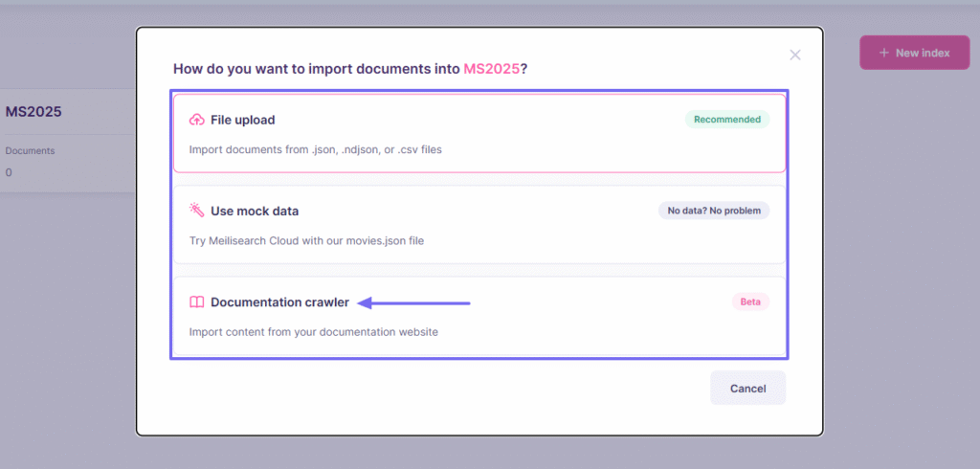
Task: Click Import content from documentation website text
Action: [x=314, y=332]
